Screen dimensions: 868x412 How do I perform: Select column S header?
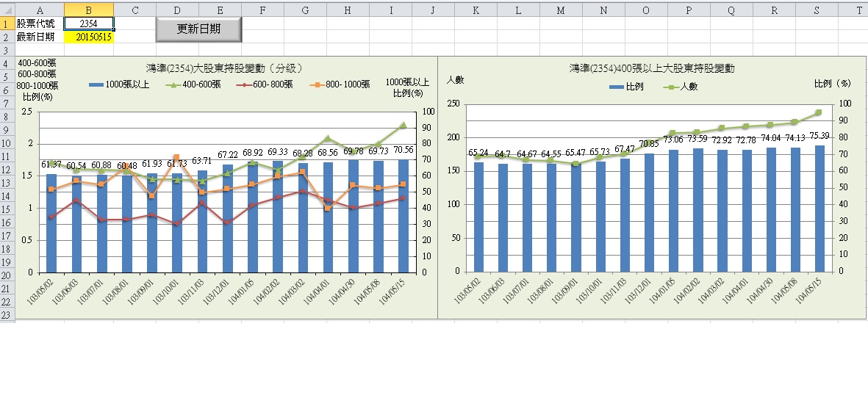[x=817, y=10]
